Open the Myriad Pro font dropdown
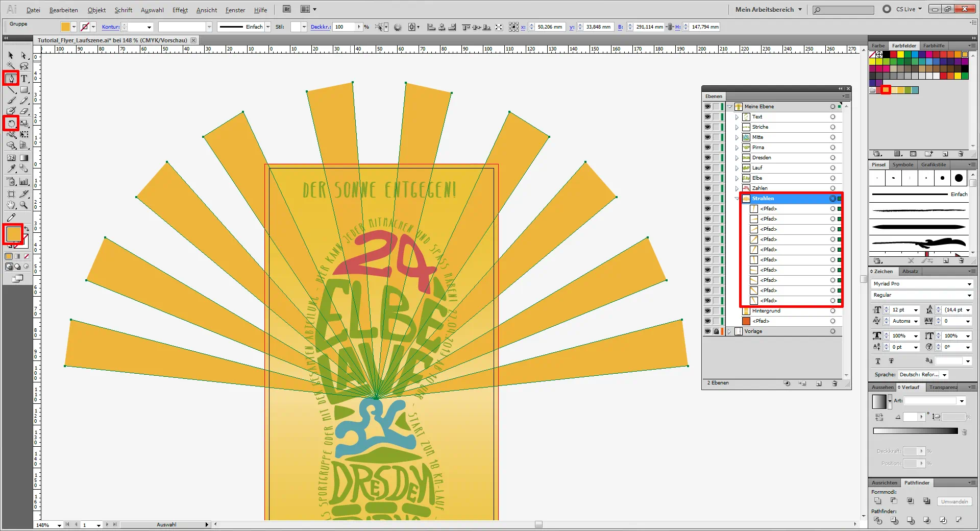This screenshot has width=980, height=531. pyautogui.click(x=969, y=284)
